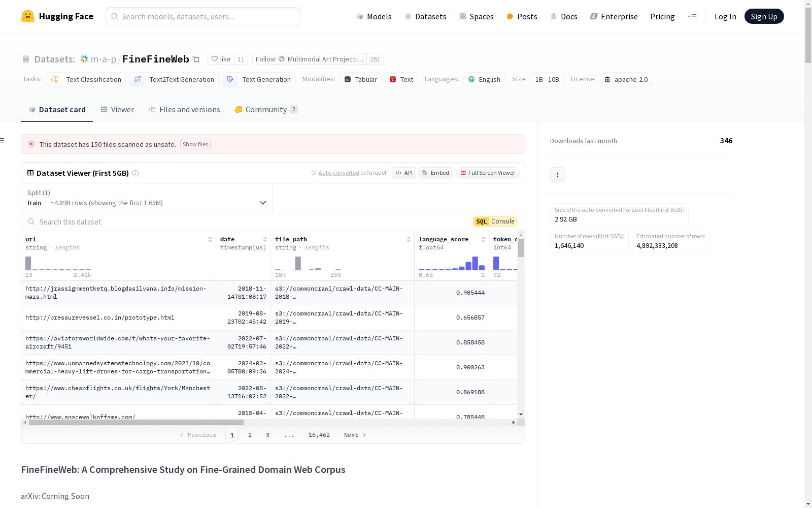Screen dimensions: 812x508
Task: Click the unsafe files warning icon
Action: (x=31, y=144)
